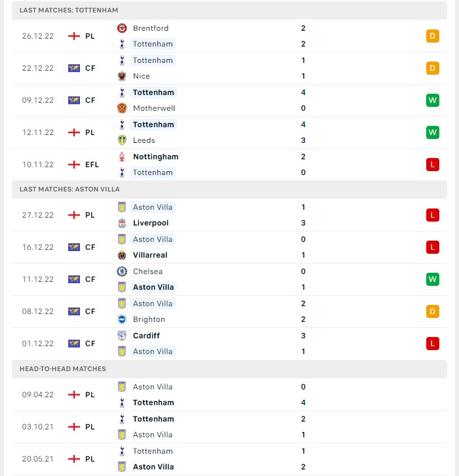Click the England flag beside 03.10.21 match

coord(73,427)
